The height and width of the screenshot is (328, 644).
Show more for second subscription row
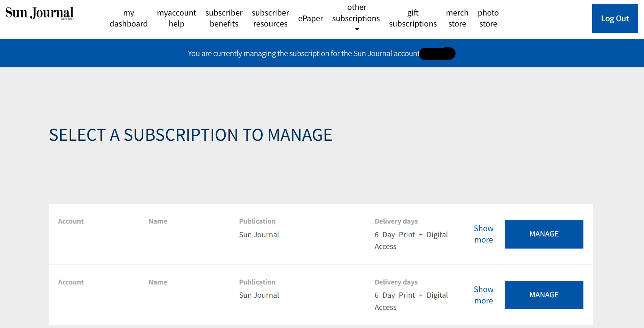(483, 295)
